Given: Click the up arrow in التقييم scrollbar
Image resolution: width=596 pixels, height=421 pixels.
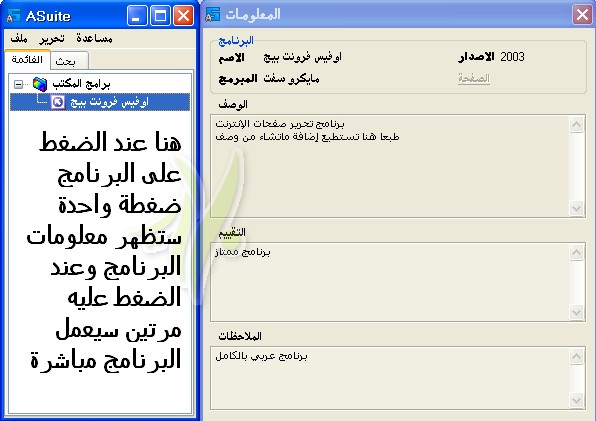Looking at the screenshot, I should (x=577, y=253).
